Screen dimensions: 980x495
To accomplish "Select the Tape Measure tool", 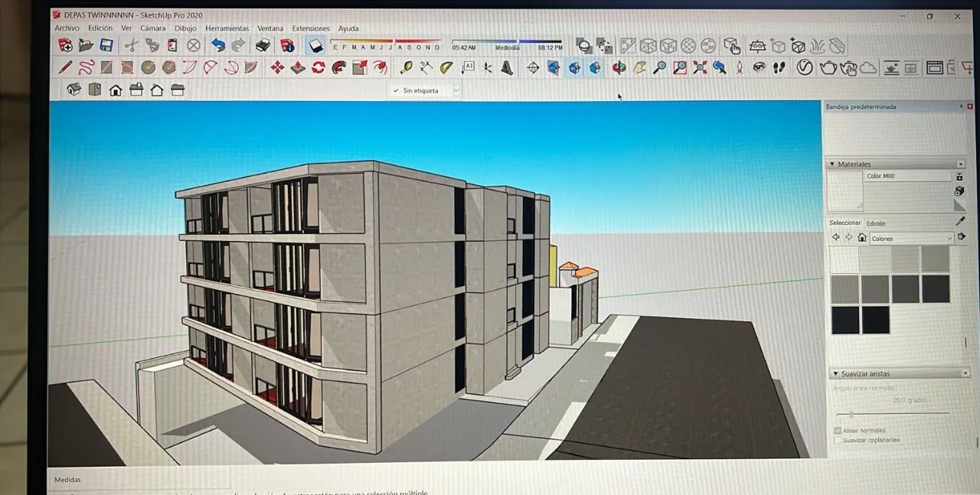I will [x=406, y=68].
